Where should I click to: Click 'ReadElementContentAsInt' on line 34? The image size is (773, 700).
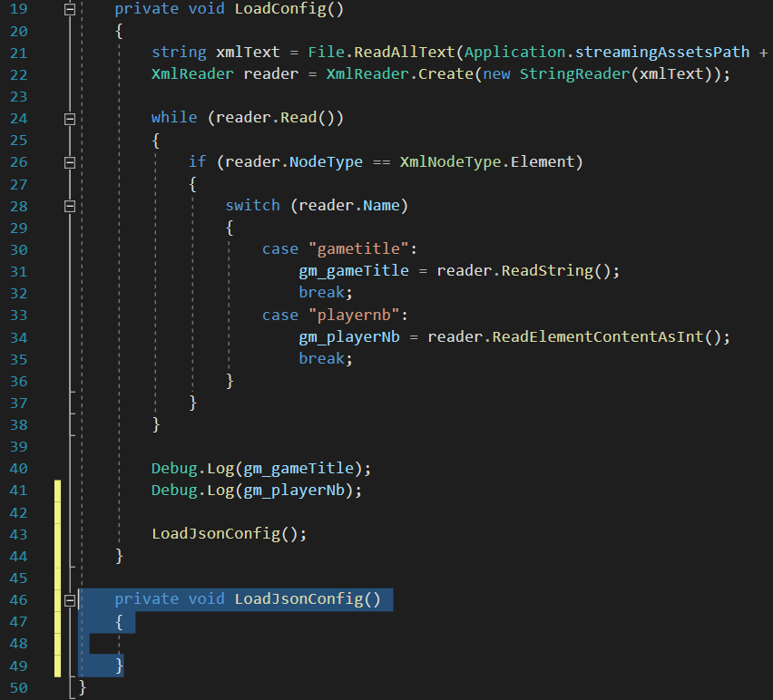(x=598, y=337)
